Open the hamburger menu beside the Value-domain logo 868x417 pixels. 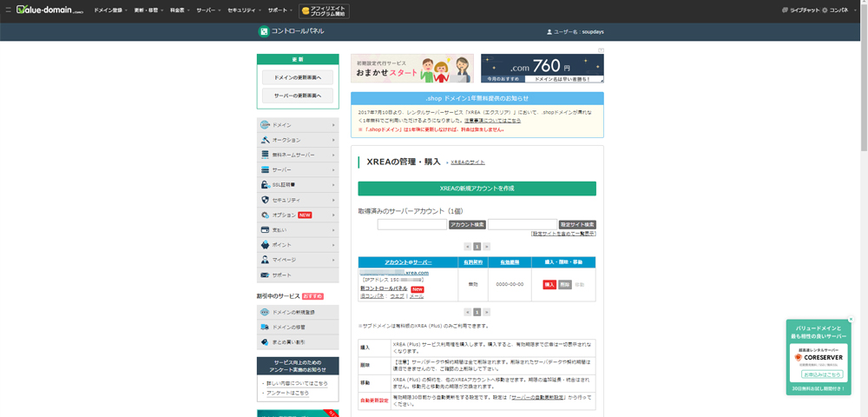click(x=8, y=10)
